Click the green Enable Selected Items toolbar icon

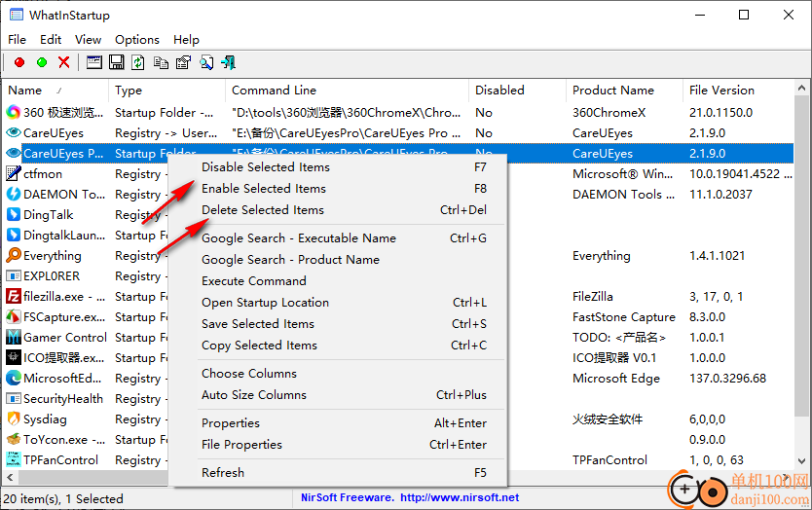[42, 62]
